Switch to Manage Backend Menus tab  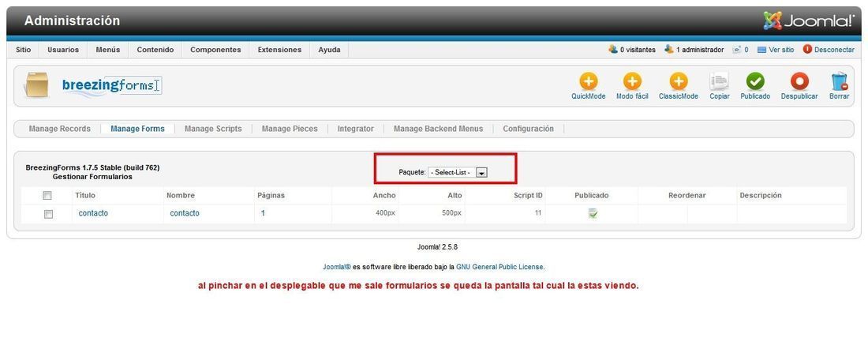(x=439, y=129)
